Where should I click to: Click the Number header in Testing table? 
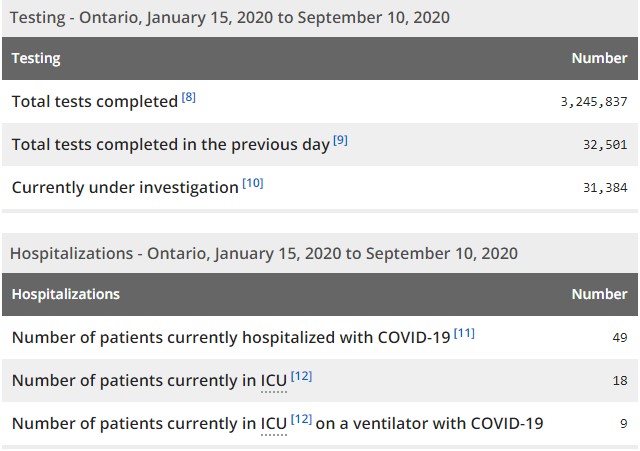(599, 58)
